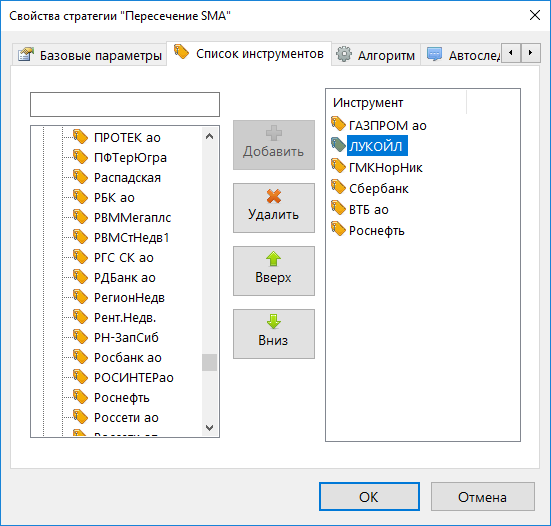
Task: Select the highlighted ЛУКОЙЛ entry
Action: (x=377, y=145)
